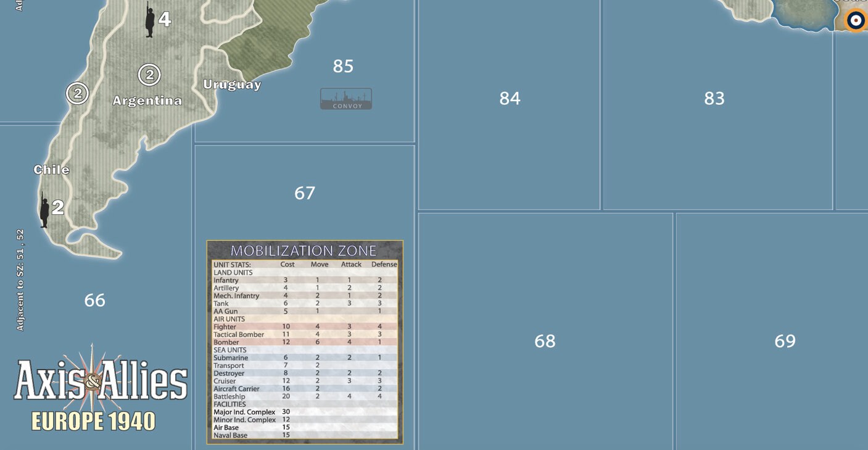Image resolution: width=868 pixels, height=450 pixels.
Task: Select the Destroyer row name
Action: (229, 373)
